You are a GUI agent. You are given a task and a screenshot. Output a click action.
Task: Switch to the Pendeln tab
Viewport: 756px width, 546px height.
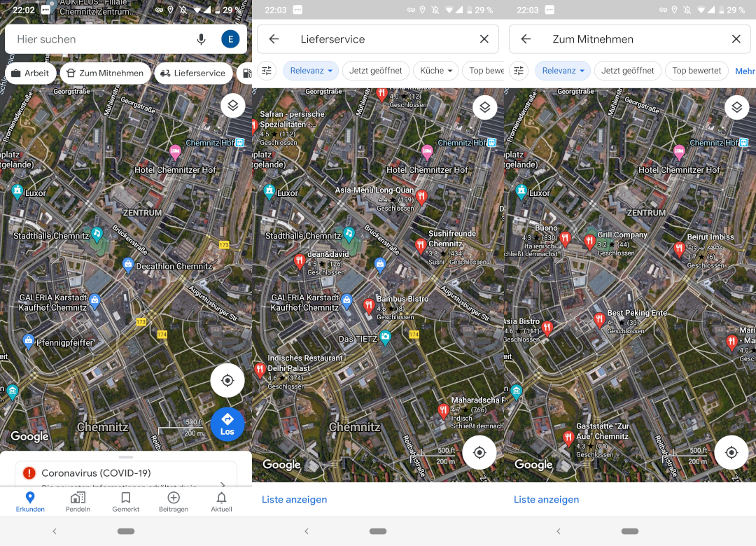tap(78, 502)
